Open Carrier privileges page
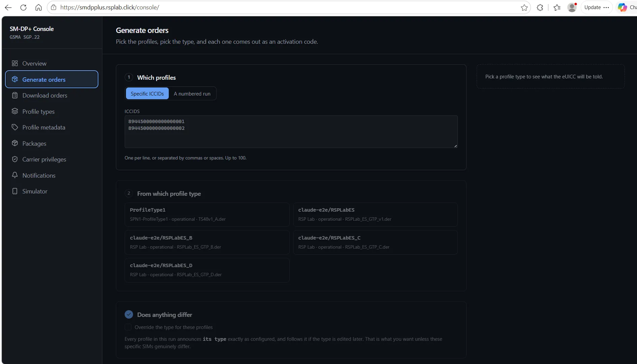The image size is (637, 364). coord(52,159)
